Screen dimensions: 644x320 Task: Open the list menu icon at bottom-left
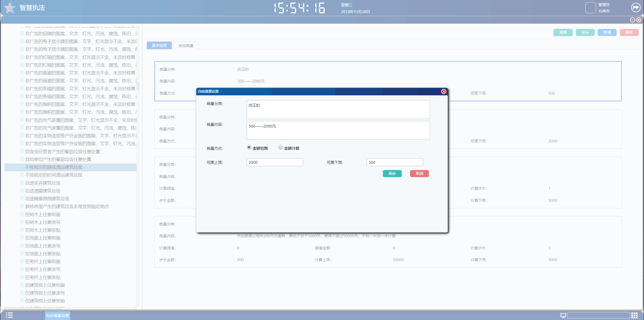tap(9, 315)
